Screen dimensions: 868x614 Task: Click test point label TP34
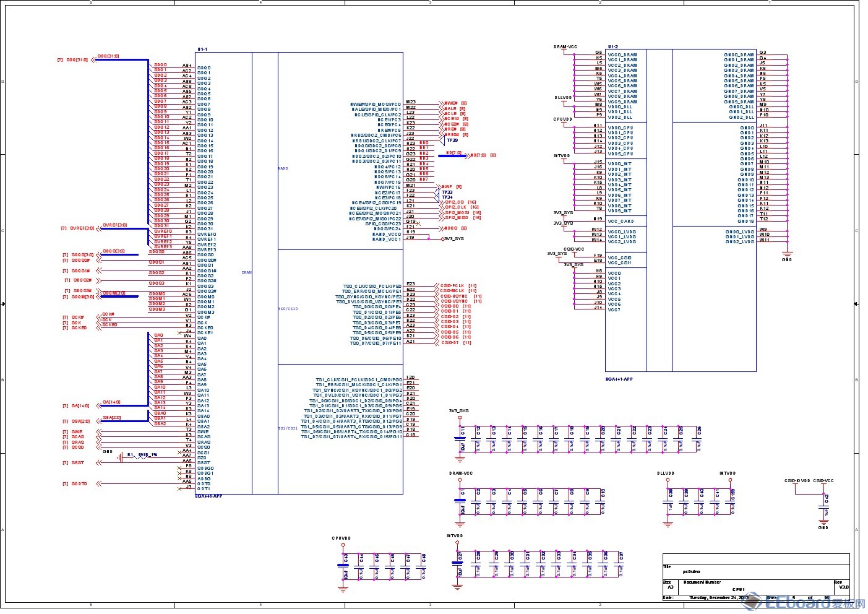(447, 197)
